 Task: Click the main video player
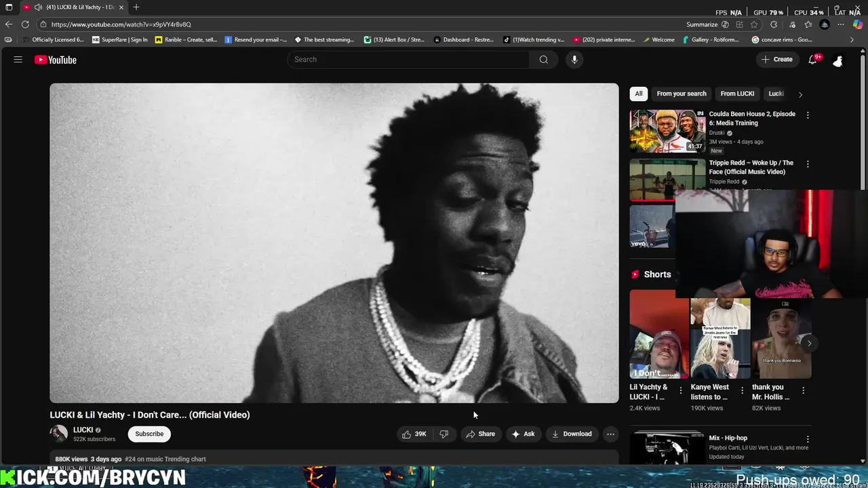coord(334,243)
